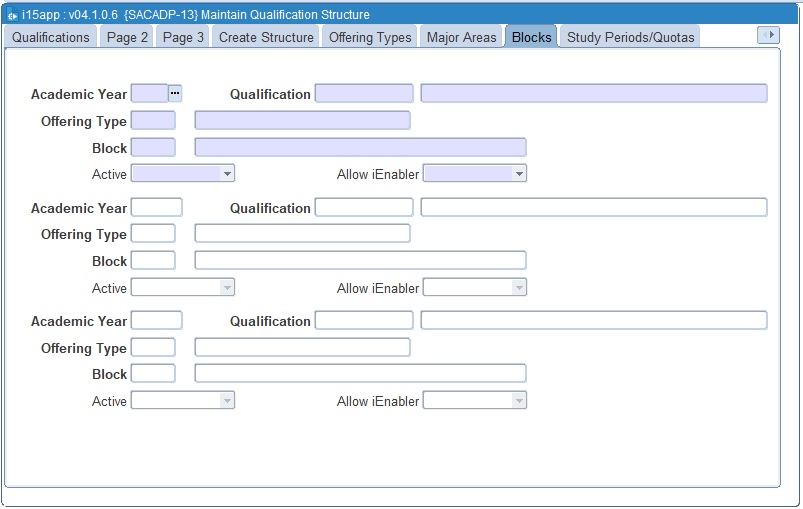Click the first Block code field
803x509 pixels.
153,147
